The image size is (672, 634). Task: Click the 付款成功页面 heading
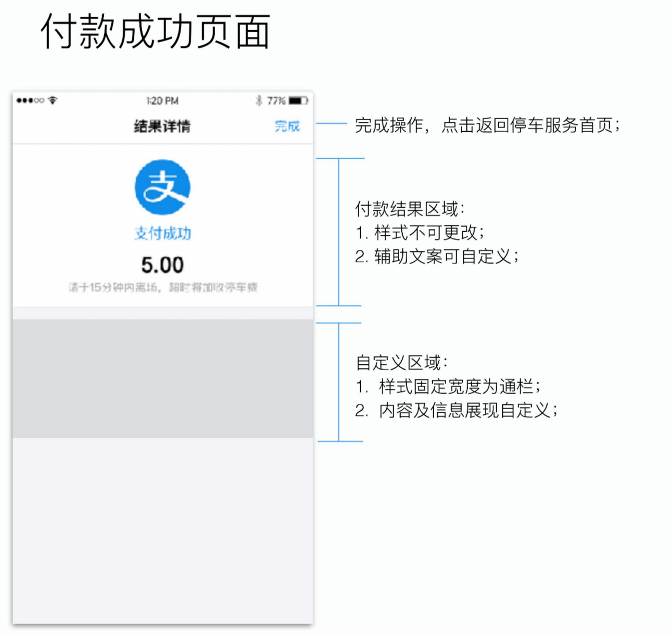tap(156, 31)
